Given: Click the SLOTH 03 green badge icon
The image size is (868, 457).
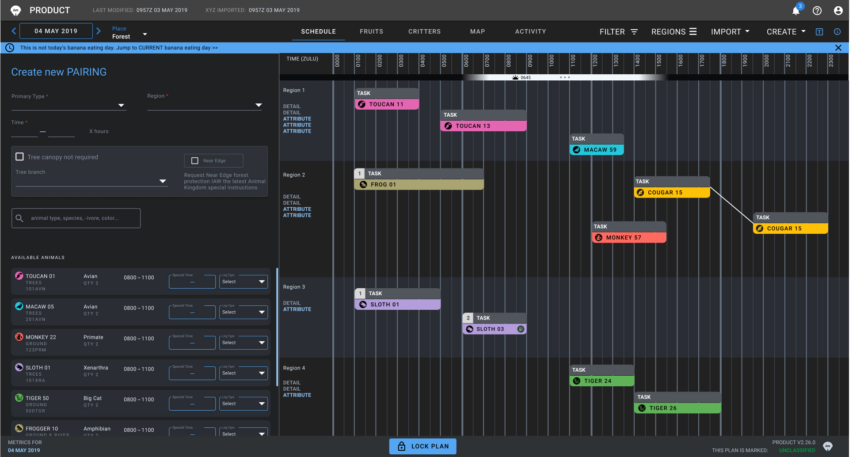Looking at the screenshot, I should click(x=521, y=329).
